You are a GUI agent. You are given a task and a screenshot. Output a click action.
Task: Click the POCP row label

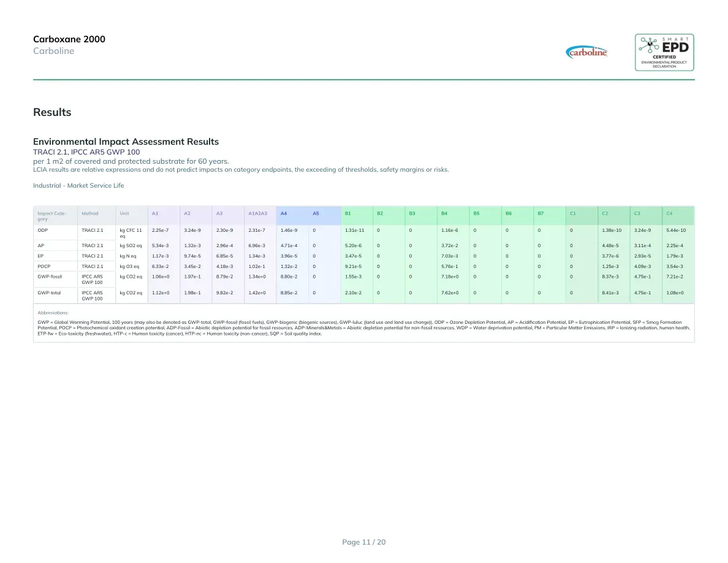pyautogui.click(x=44, y=267)
